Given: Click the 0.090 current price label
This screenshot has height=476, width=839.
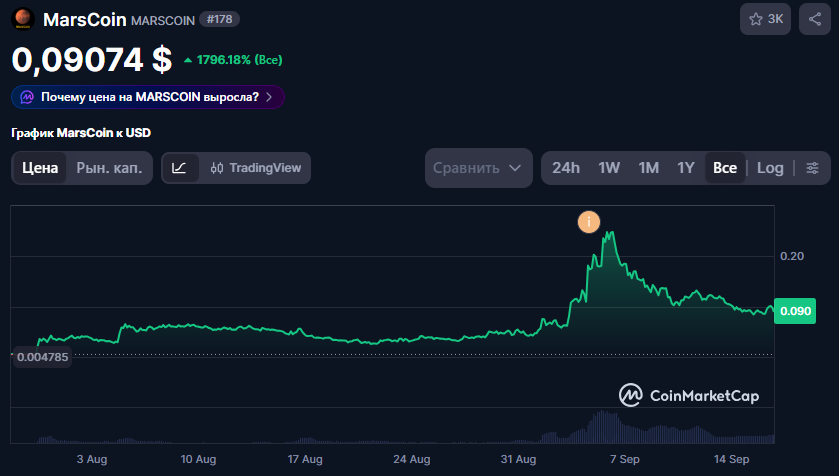Looking at the screenshot, I should (x=795, y=311).
